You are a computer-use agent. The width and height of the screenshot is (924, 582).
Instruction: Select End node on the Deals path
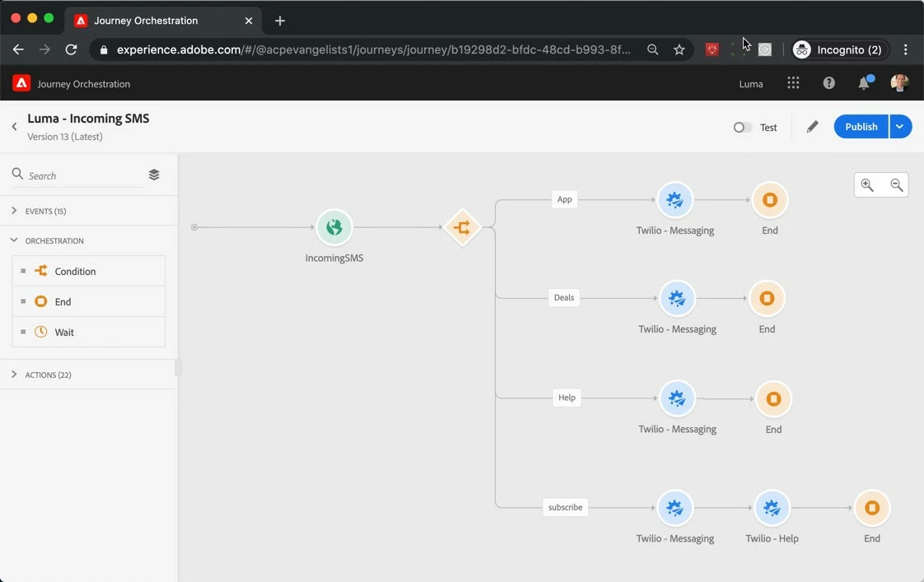pyautogui.click(x=767, y=298)
